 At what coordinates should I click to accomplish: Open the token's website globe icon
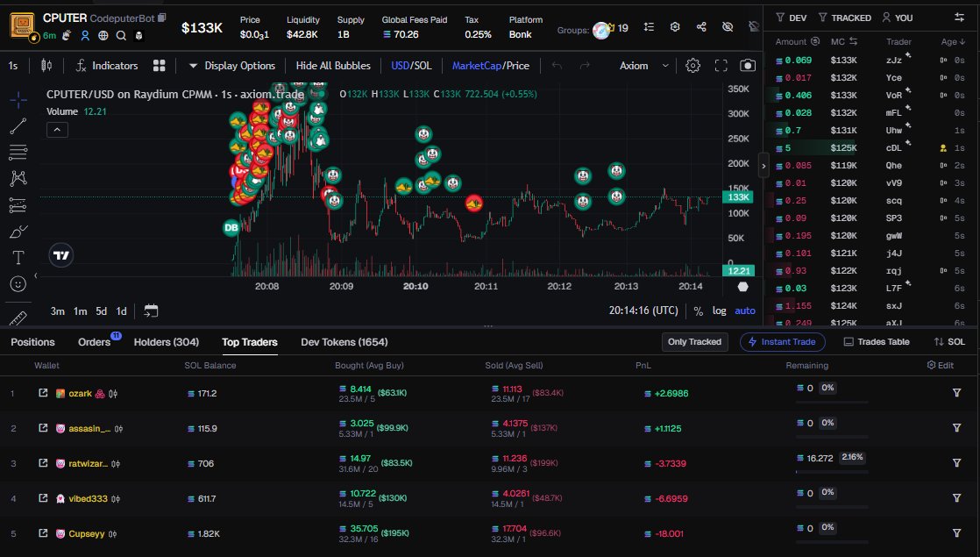[103, 36]
